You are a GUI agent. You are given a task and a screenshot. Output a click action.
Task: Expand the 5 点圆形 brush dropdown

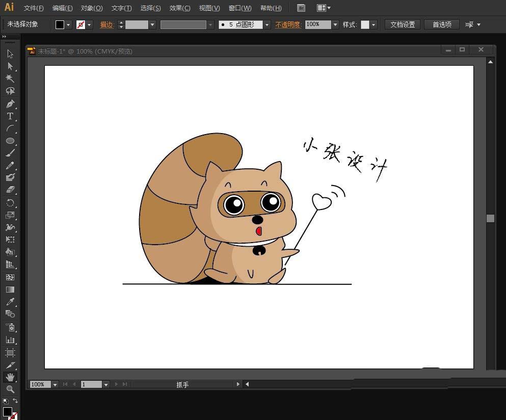click(267, 24)
